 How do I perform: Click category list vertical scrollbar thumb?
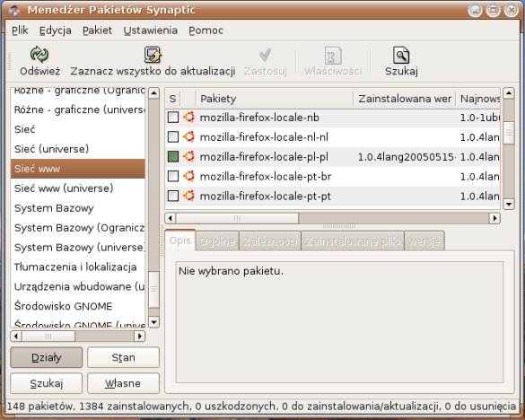153,289
